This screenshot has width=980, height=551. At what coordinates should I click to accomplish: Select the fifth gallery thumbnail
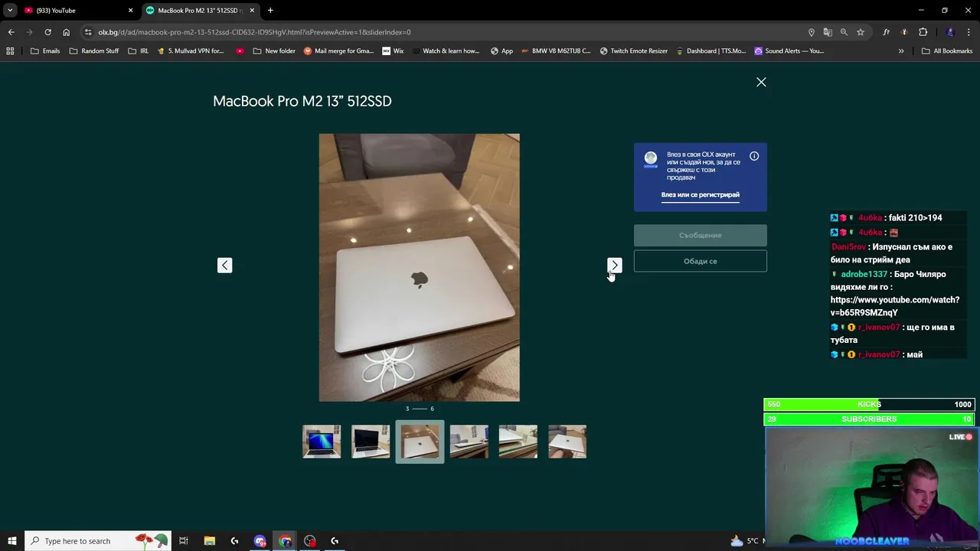click(518, 442)
